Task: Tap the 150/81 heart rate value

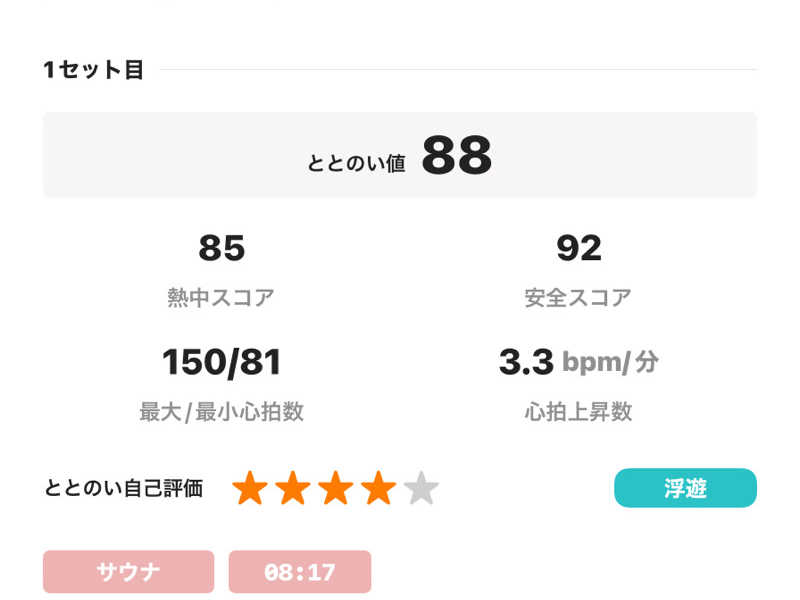Action: (221, 362)
